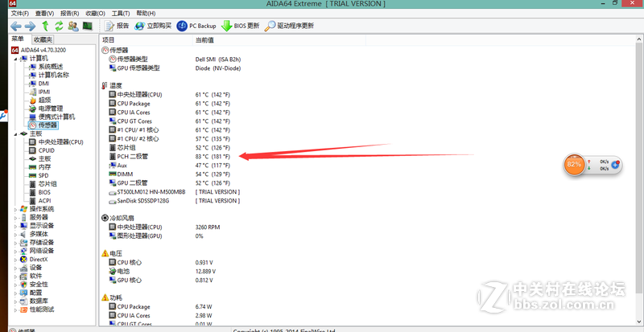Click the green Refresh toolbar icon
Screen dimensions: 644x332
pos(59,27)
